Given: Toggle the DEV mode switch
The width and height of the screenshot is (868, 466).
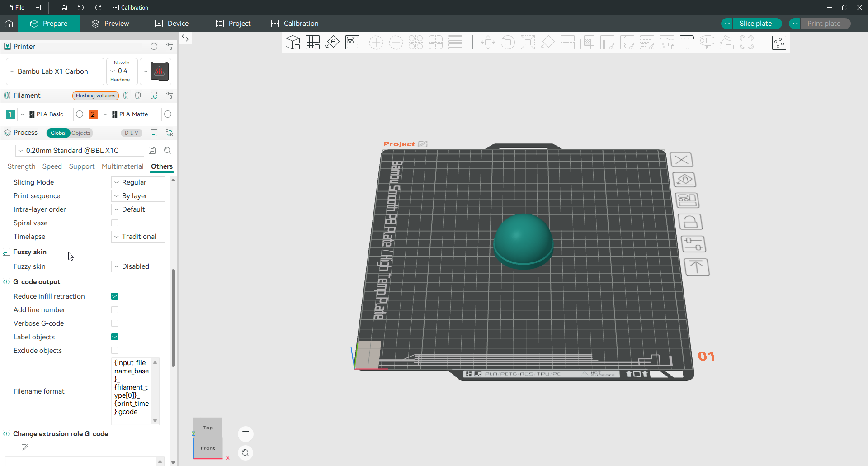Looking at the screenshot, I should 132,133.
